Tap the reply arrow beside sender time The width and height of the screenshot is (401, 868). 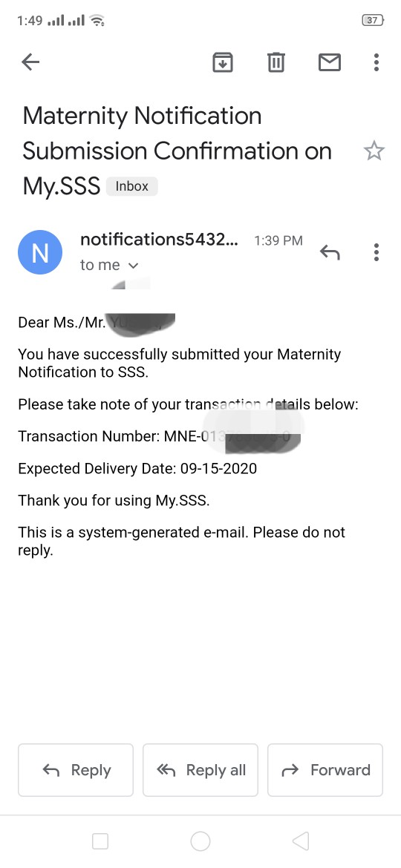click(x=330, y=252)
